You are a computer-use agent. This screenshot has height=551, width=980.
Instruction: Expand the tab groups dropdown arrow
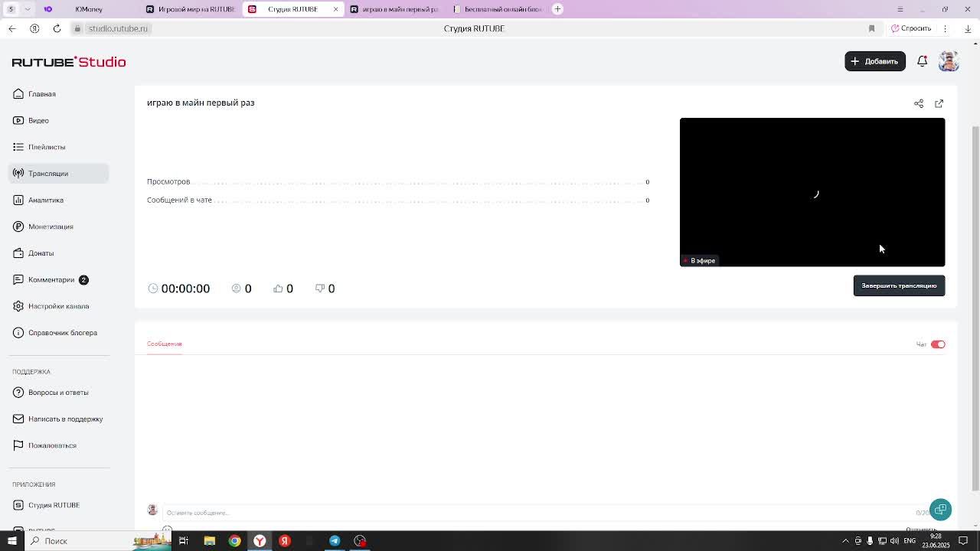tap(28, 9)
